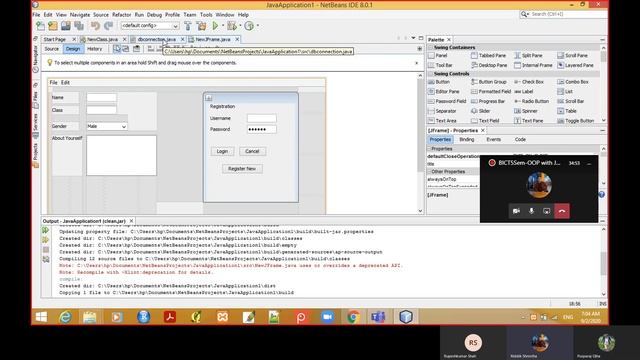Pick Check Box from the Palette

[529, 82]
